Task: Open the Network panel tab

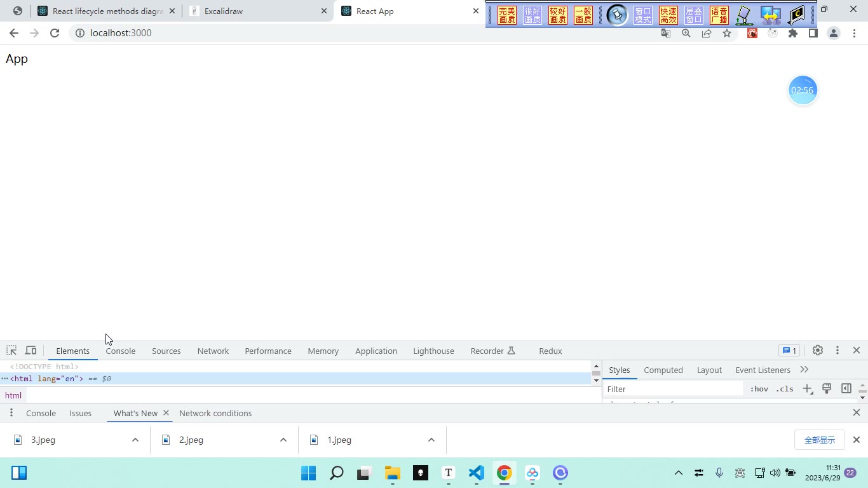Action: (x=213, y=351)
